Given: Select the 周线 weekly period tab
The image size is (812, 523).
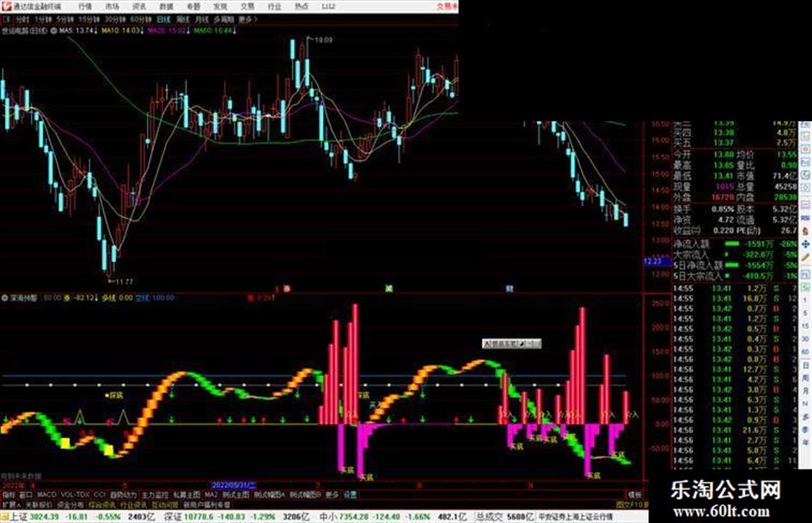Looking at the screenshot, I should 183,19.
